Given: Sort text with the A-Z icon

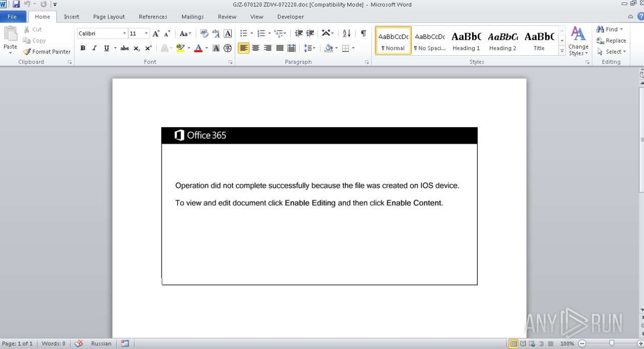Looking at the screenshot, I should [346, 34].
